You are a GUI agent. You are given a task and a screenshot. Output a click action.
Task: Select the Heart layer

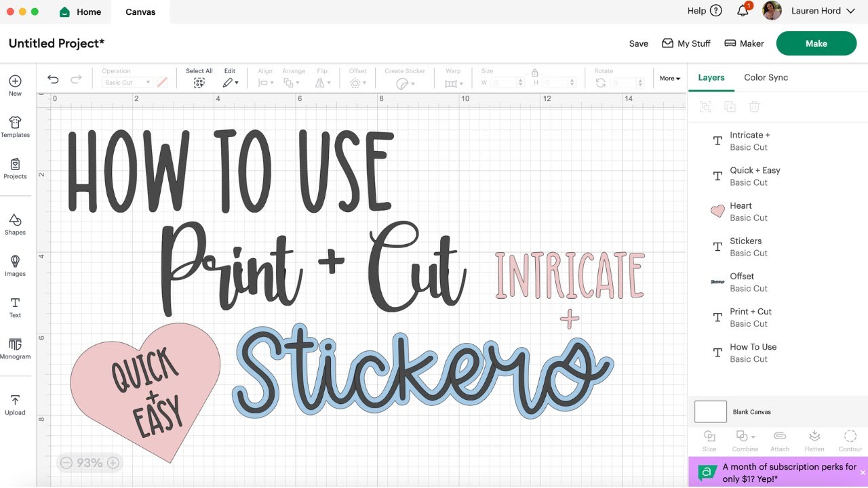point(778,211)
